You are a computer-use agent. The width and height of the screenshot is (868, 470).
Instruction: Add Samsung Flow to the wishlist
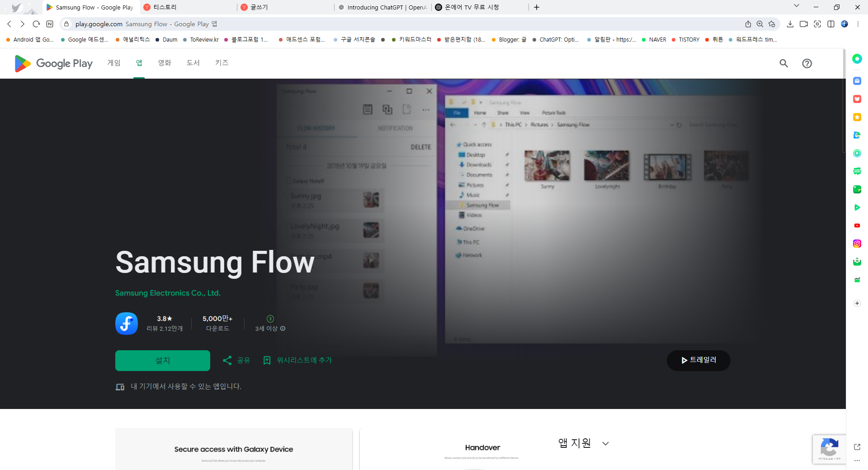coord(297,360)
